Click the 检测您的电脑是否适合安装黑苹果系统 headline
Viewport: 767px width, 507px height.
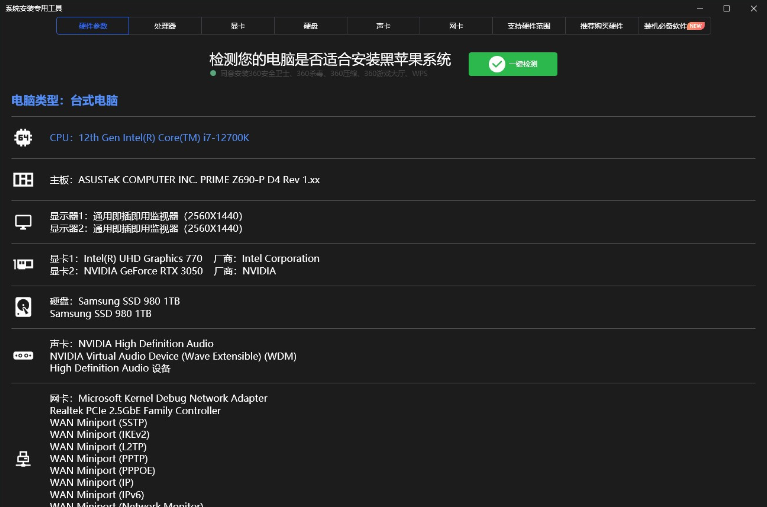coord(330,59)
